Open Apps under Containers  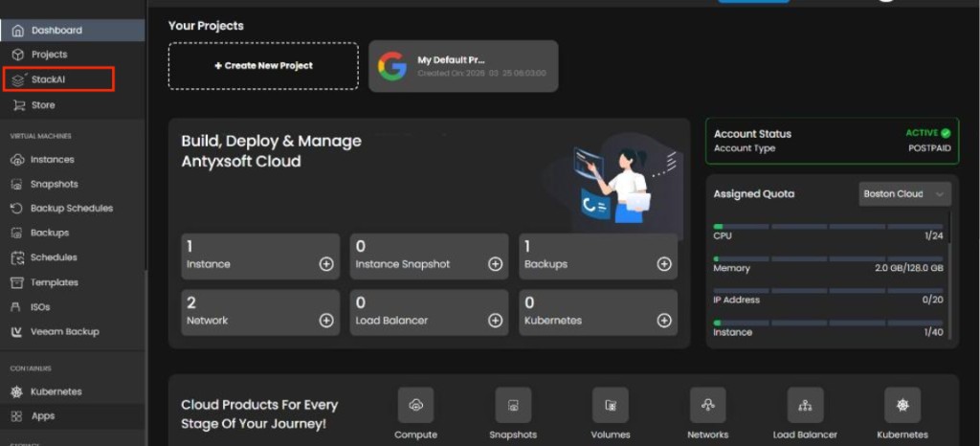pos(73,416)
